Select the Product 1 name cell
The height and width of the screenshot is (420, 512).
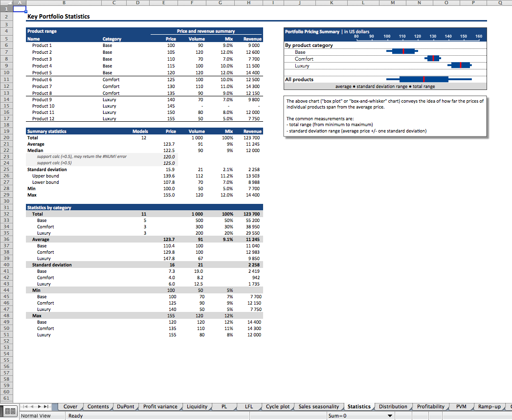42,45
